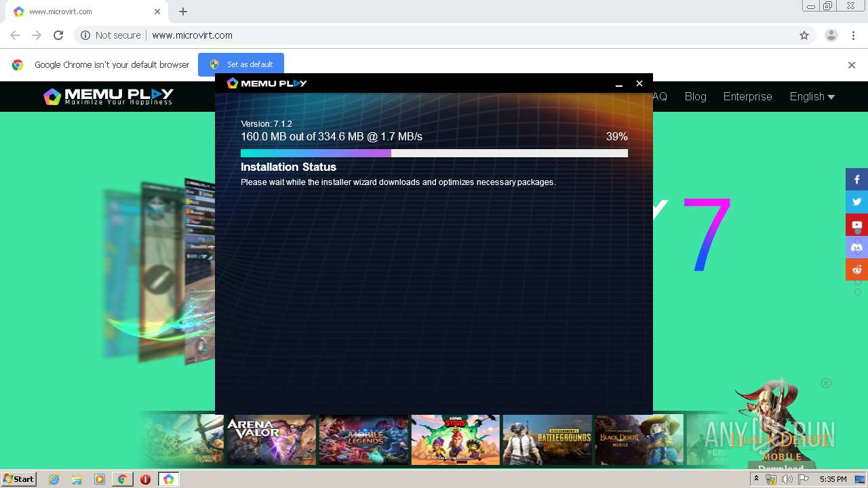Close the MEmu installer window
The image size is (868, 488).
(639, 83)
